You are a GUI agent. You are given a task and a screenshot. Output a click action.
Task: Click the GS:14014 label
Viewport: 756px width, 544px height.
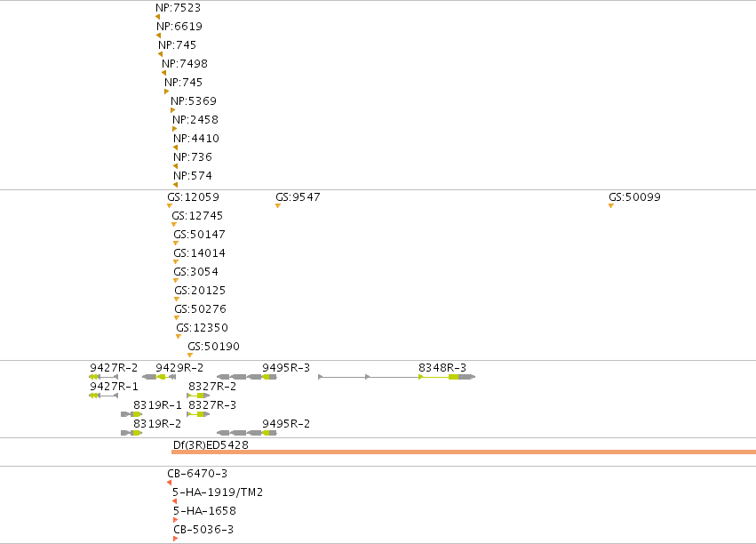pyautogui.click(x=199, y=253)
